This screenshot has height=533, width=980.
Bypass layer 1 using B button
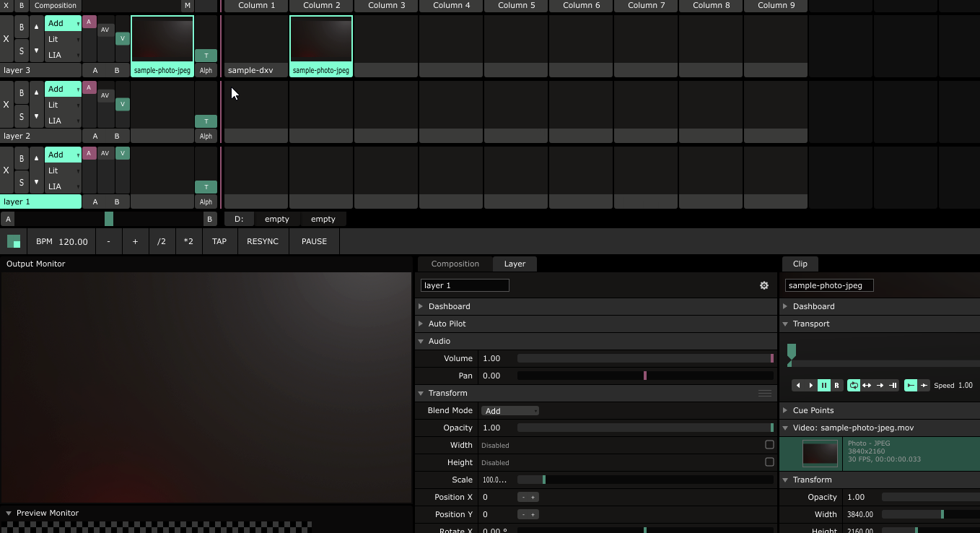point(21,158)
